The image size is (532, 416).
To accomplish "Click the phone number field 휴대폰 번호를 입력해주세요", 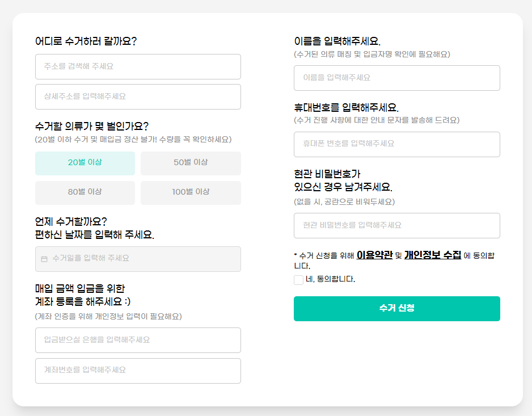I will (397, 144).
